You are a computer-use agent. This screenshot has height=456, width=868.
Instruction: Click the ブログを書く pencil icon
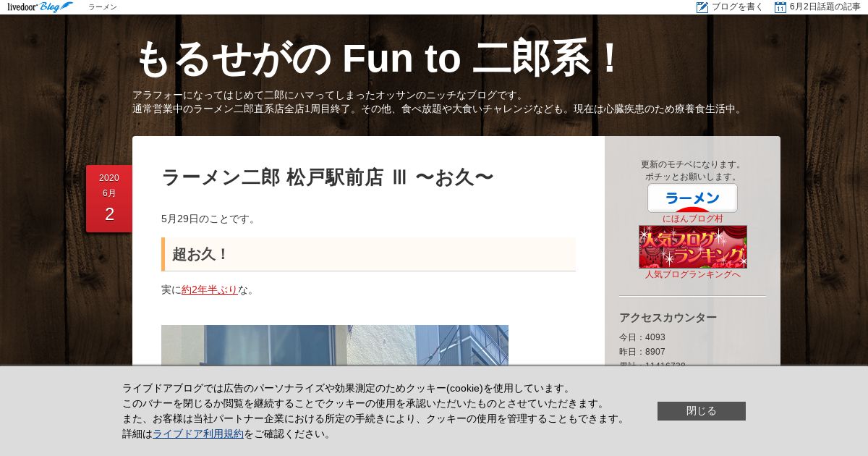(x=702, y=7)
